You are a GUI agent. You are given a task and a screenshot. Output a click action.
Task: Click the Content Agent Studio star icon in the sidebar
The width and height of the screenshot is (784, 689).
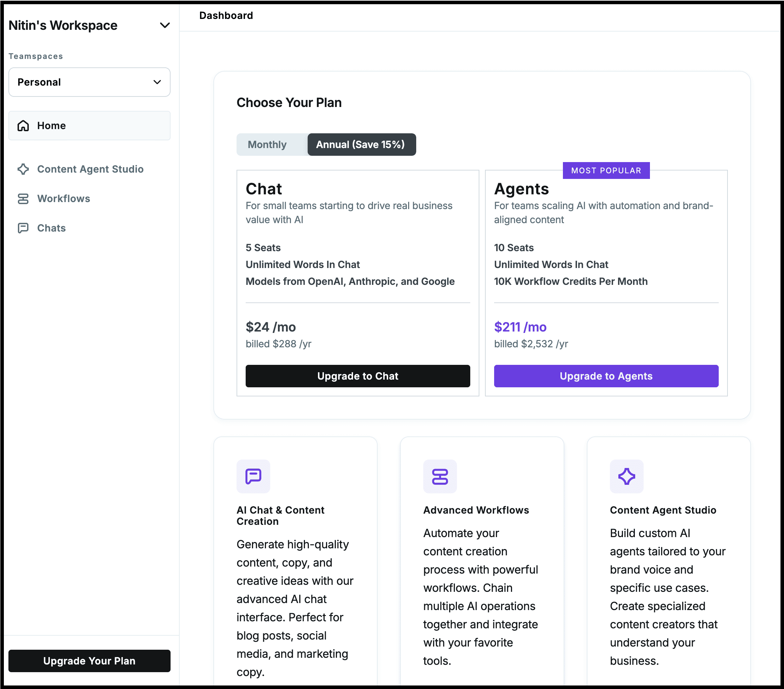coord(23,169)
